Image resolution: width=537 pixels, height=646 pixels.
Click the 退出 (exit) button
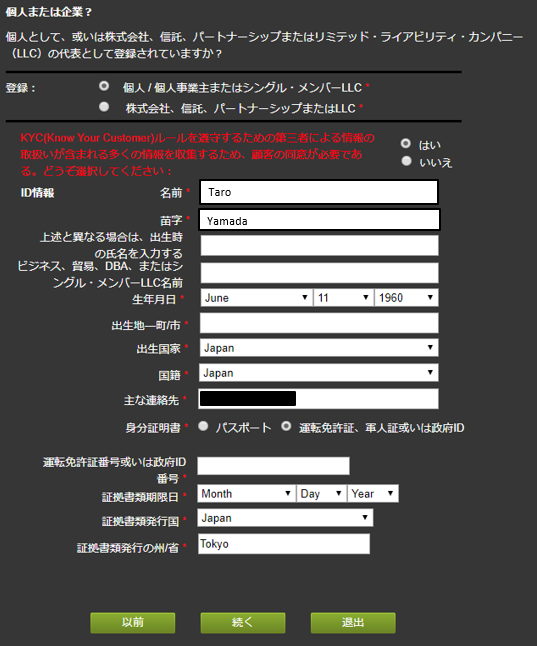click(x=353, y=623)
